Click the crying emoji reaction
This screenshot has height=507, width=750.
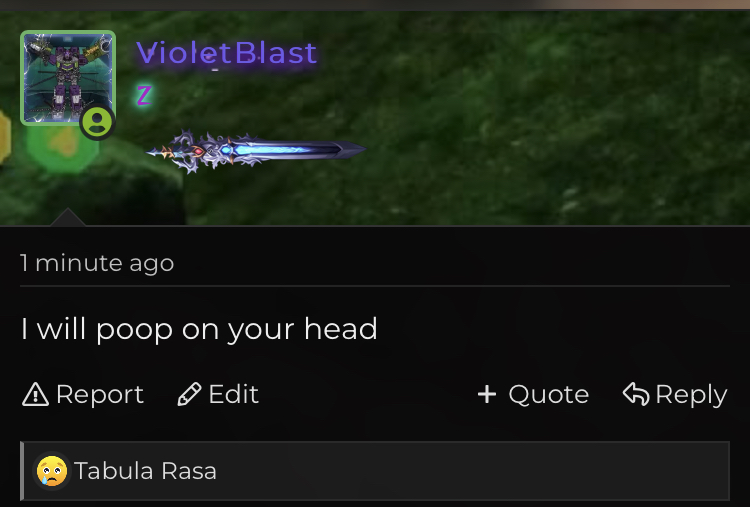point(52,471)
